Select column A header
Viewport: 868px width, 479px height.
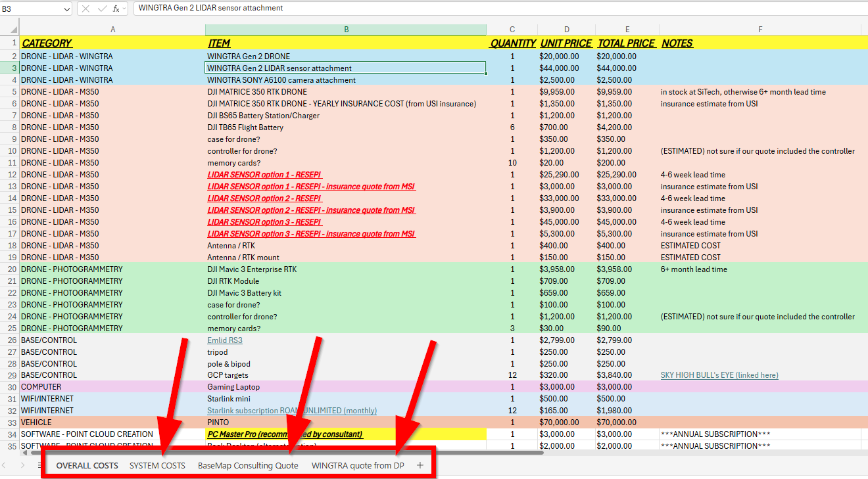click(112, 30)
